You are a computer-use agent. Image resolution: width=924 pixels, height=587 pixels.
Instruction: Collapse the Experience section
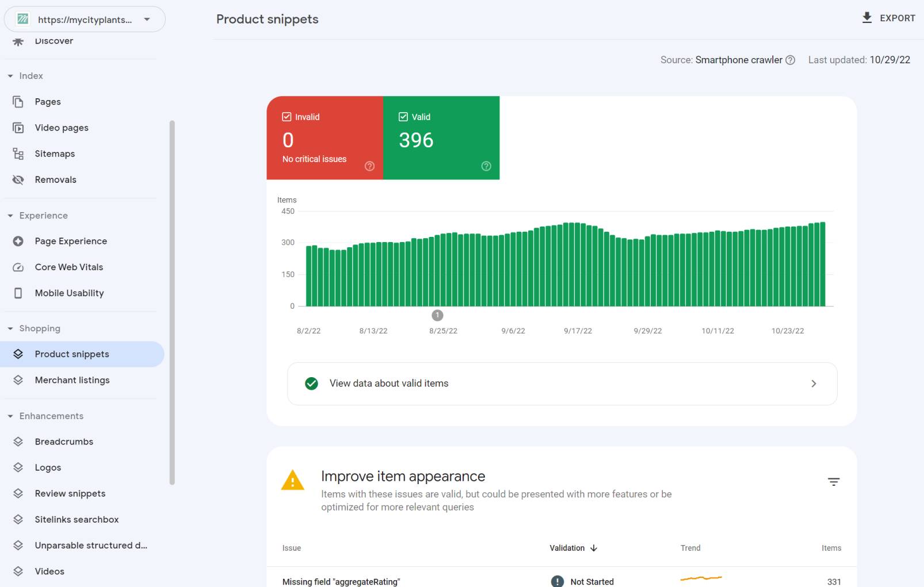click(10, 216)
